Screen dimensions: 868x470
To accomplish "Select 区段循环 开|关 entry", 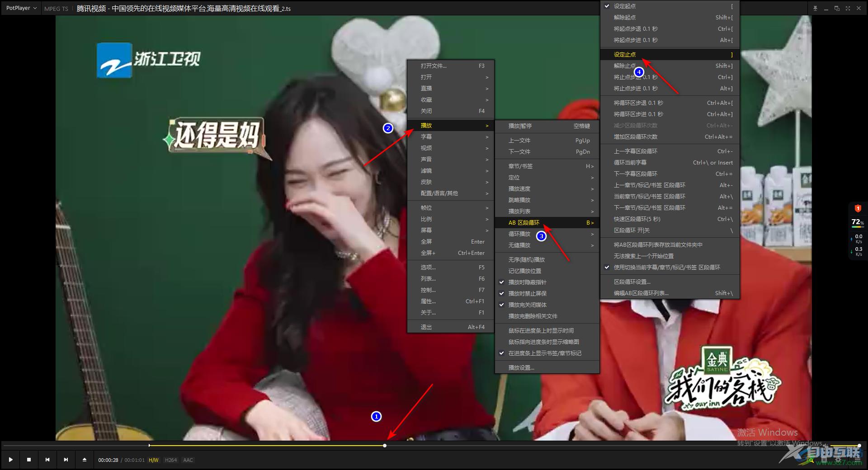I will coord(670,230).
